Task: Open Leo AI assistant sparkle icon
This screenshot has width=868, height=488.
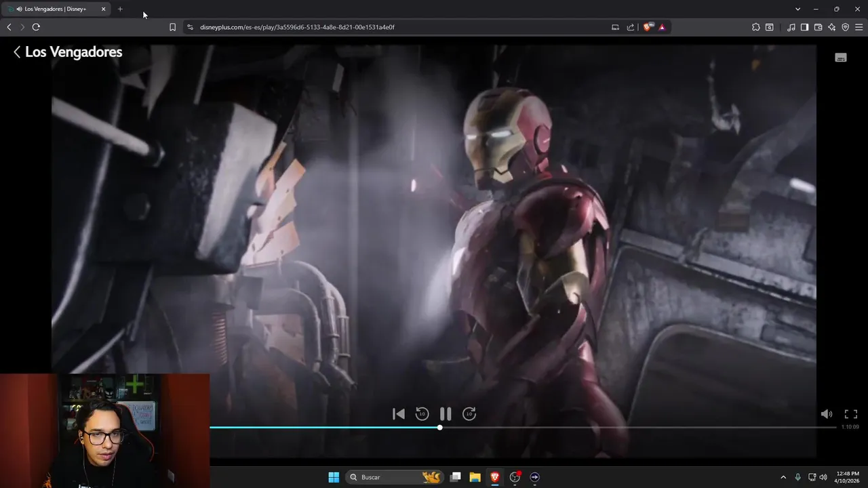Action: 831,27
